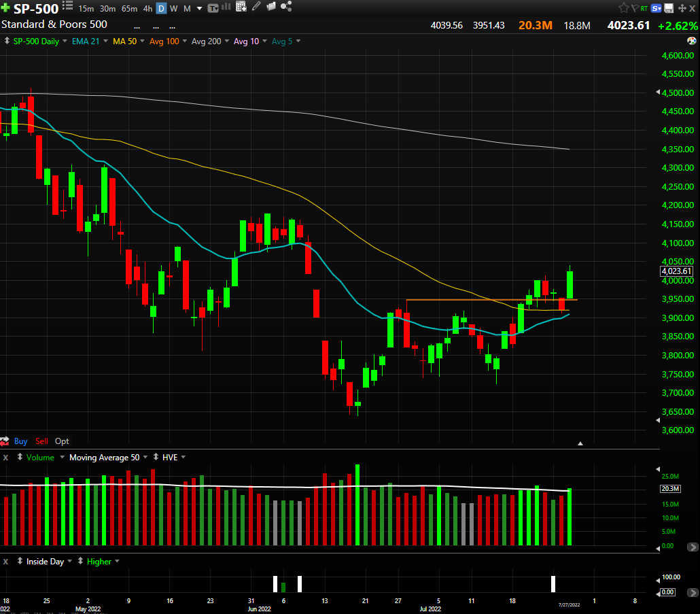Click the 4,023.61 price axis label

676,271
